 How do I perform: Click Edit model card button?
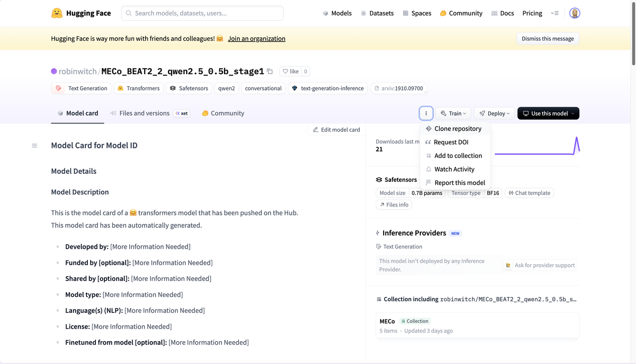coord(336,130)
